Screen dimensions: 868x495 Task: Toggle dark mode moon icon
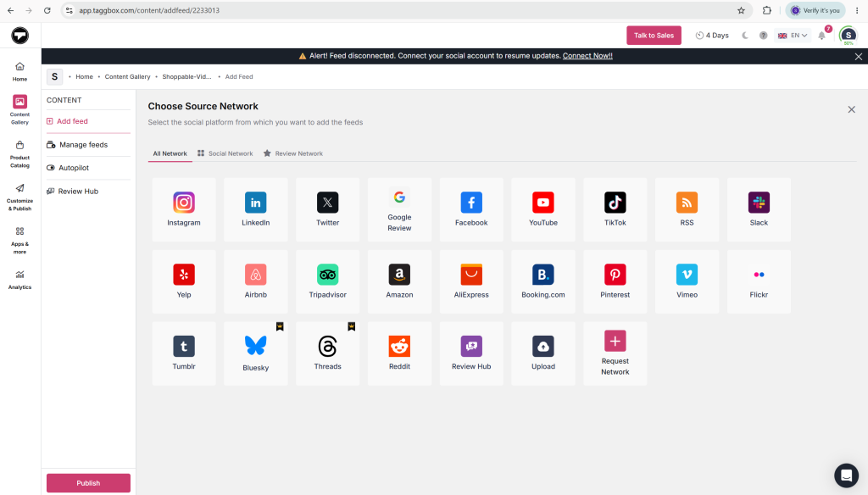coord(745,36)
